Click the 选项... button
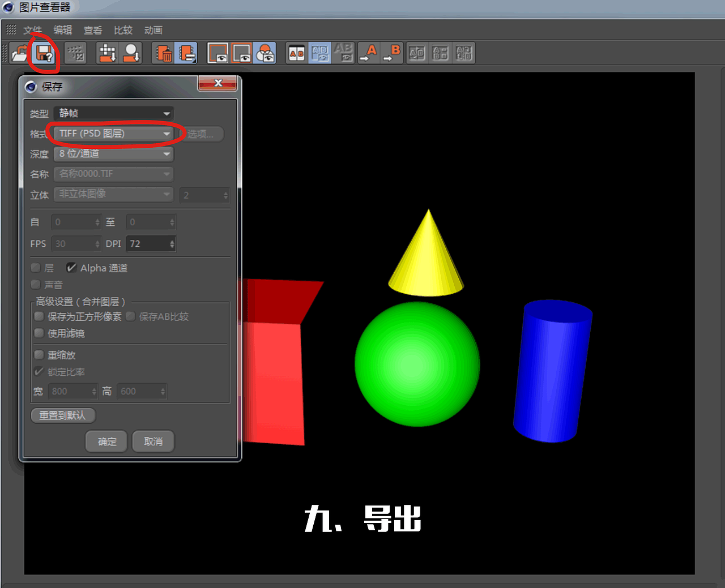This screenshot has width=725, height=588. click(x=202, y=134)
